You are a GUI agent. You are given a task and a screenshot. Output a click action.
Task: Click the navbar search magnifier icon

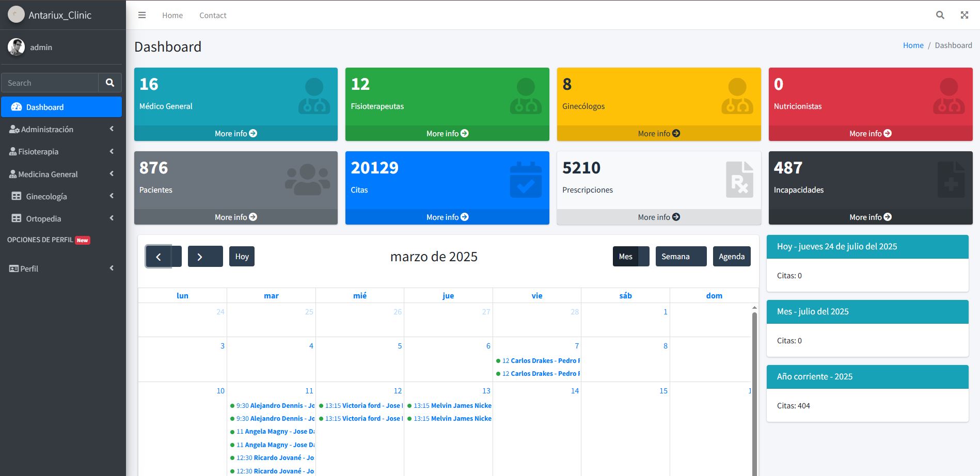(940, 15)
